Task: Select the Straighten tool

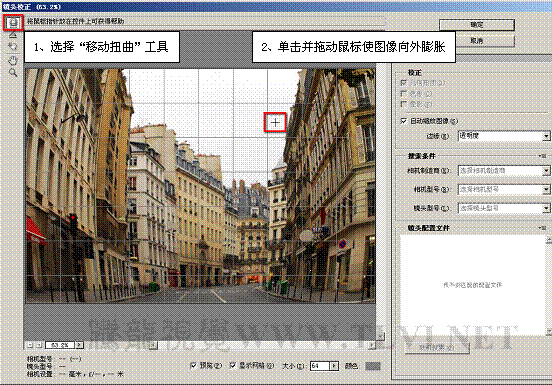Action: tap(13, 35)
